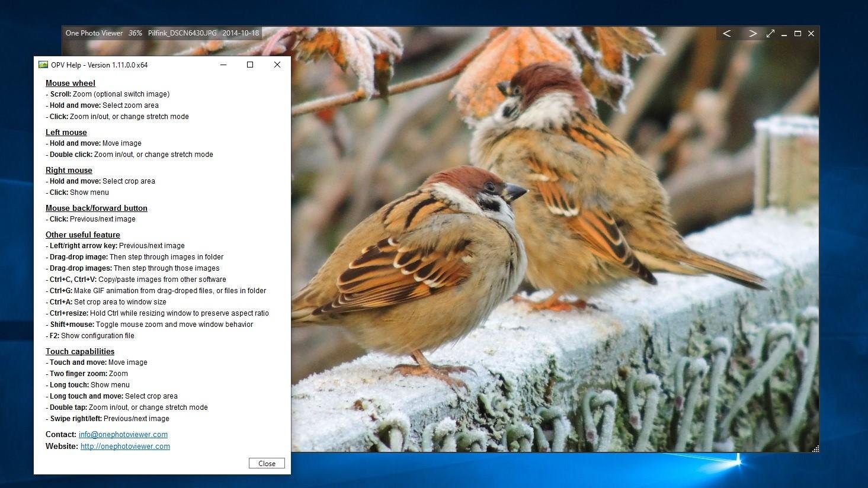The height and width of the screenshot is (488, 868).
Task: Open the info@onephotoviewer.com email link
Action: point(123,434)
